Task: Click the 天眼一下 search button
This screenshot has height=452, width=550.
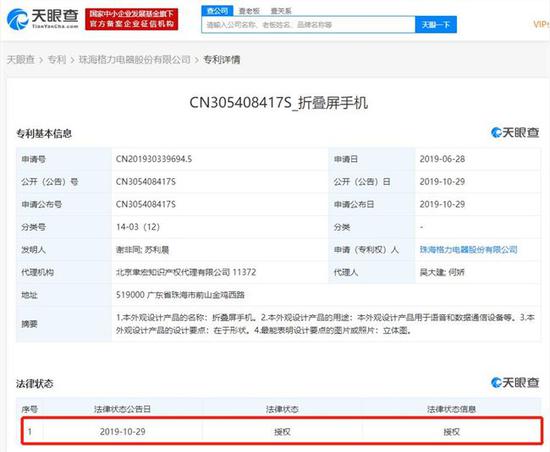Action: [x=436, y=25]
